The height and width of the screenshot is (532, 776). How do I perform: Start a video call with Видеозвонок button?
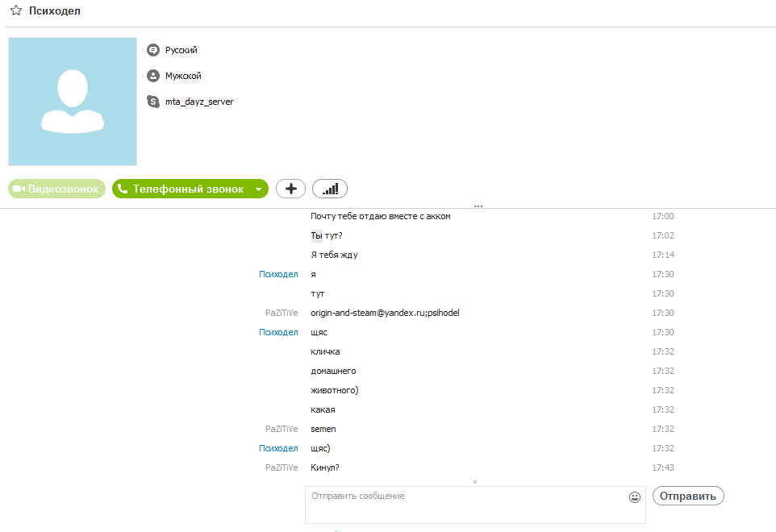click(x=56, y=189)
